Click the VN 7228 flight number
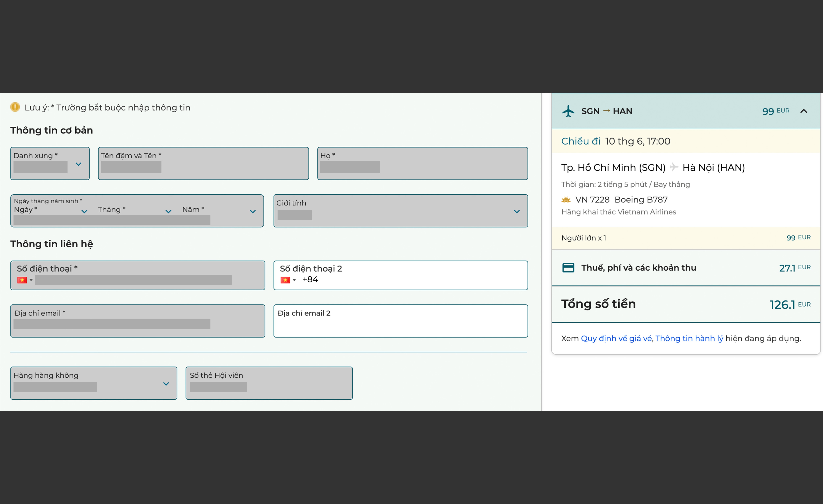The height and width of the screenshot is (504, 823). point(592,200)
